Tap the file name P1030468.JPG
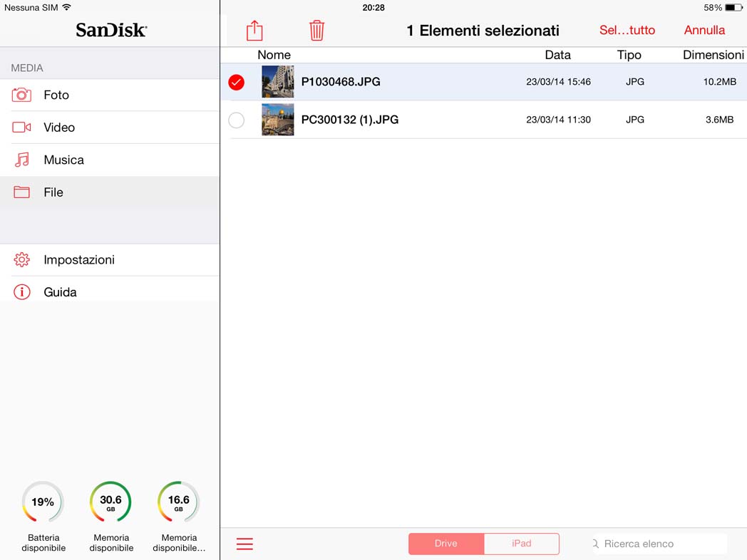Screen dimensions: 747x560 (341, 82)
